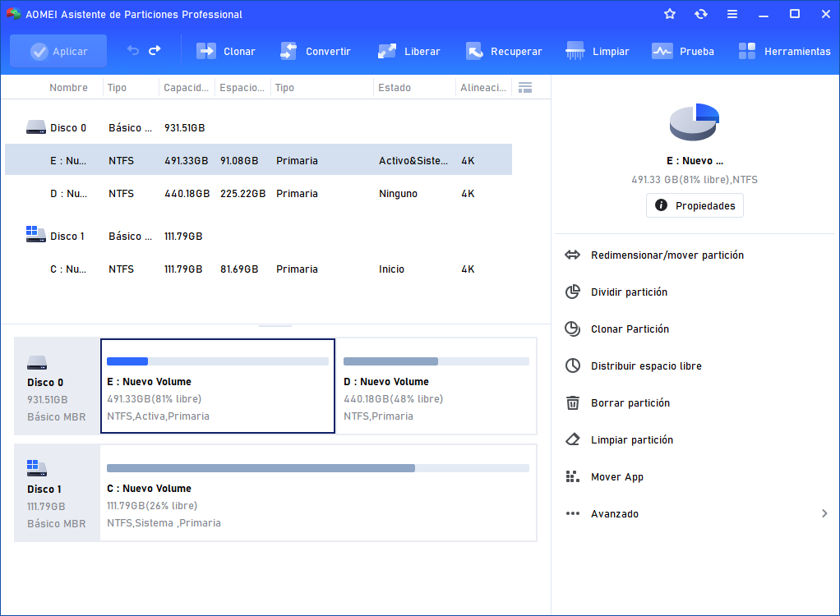Choose Redimensionar/mover partición
The width and height of the screenshot is (840, 616).
667,255
